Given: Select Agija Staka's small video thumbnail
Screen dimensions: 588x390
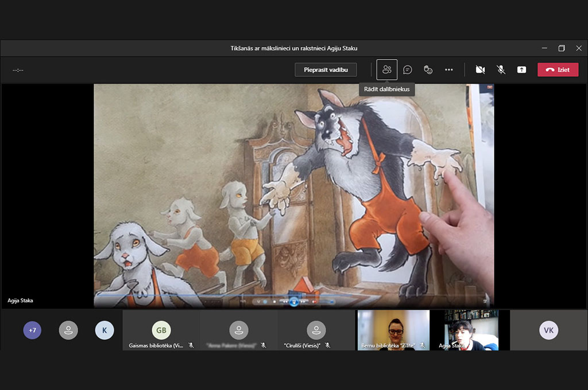Looking at the screenshot, I should tap(471, 330).
